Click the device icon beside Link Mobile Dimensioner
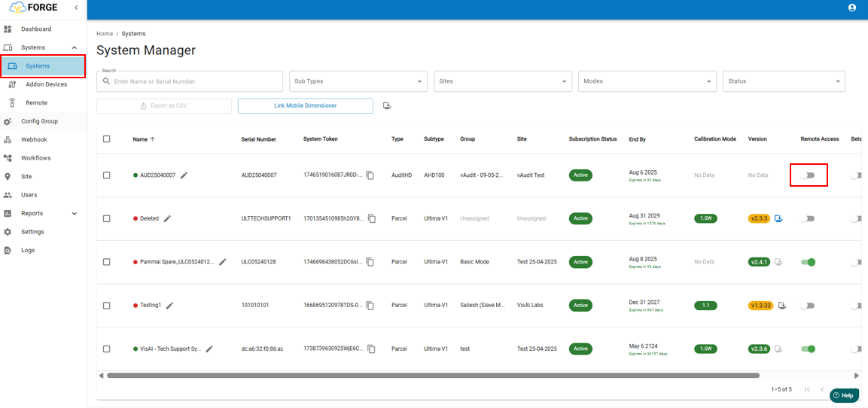Viewport: 868px width, 408px height. [387, 106]
